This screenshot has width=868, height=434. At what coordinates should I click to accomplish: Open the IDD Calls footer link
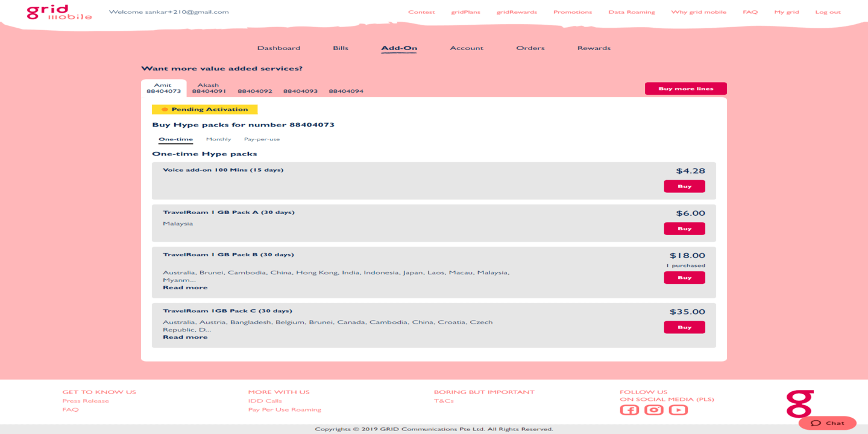[x=265, y=401]
